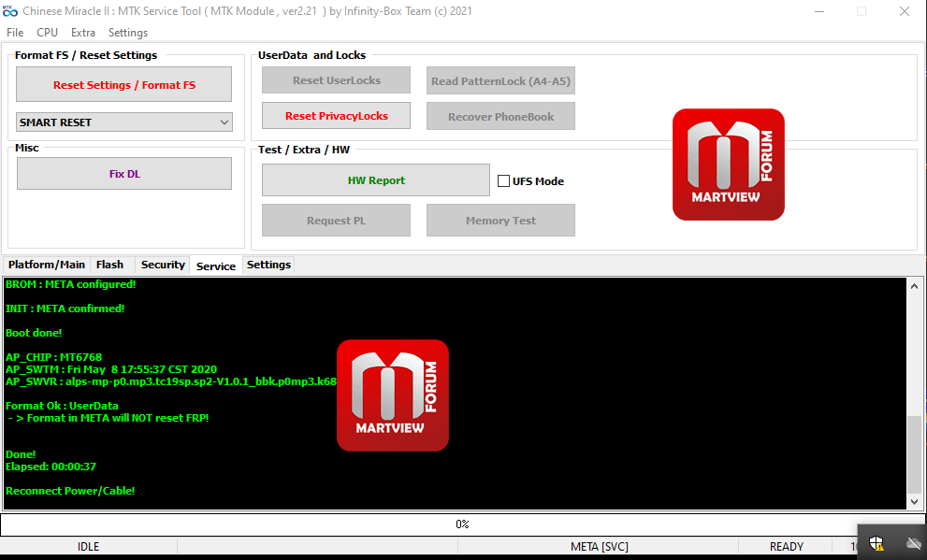The width and height of the screenshot is (927, 560).
Task: Click the READY status bar entry
Action: click(x=786, y=546)
